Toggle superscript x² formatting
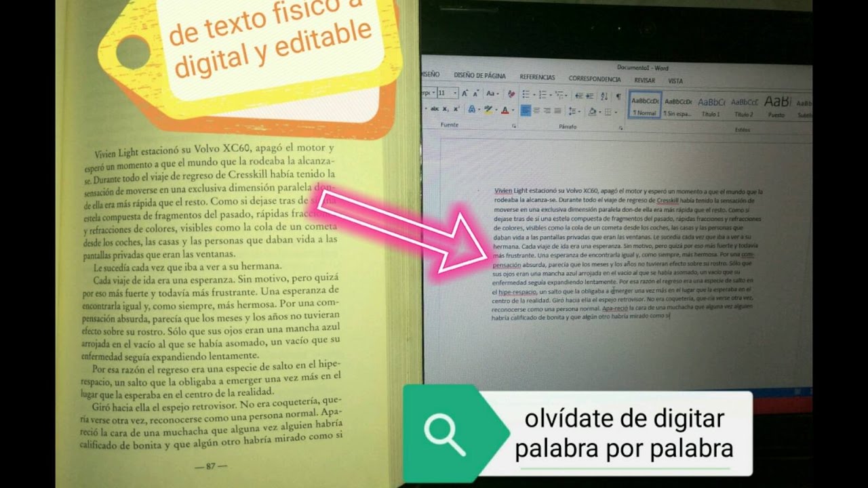The height and width of the screenshot is (488, 868). point(456,109)
